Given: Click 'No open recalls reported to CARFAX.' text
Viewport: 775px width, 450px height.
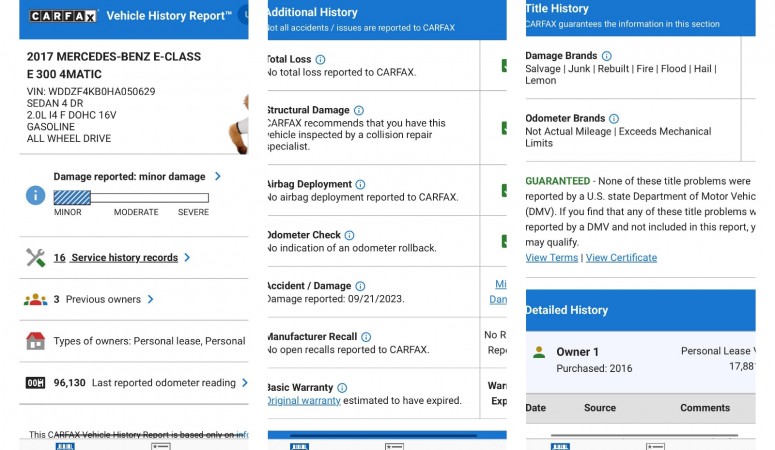Looking at the screenshot, I should (x=348, y=350).
